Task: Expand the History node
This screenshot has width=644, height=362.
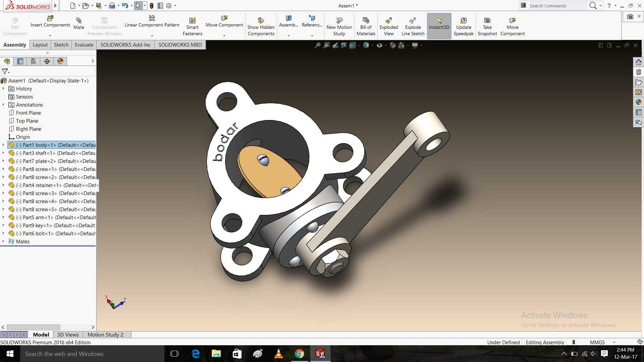Action: (3, 88)
